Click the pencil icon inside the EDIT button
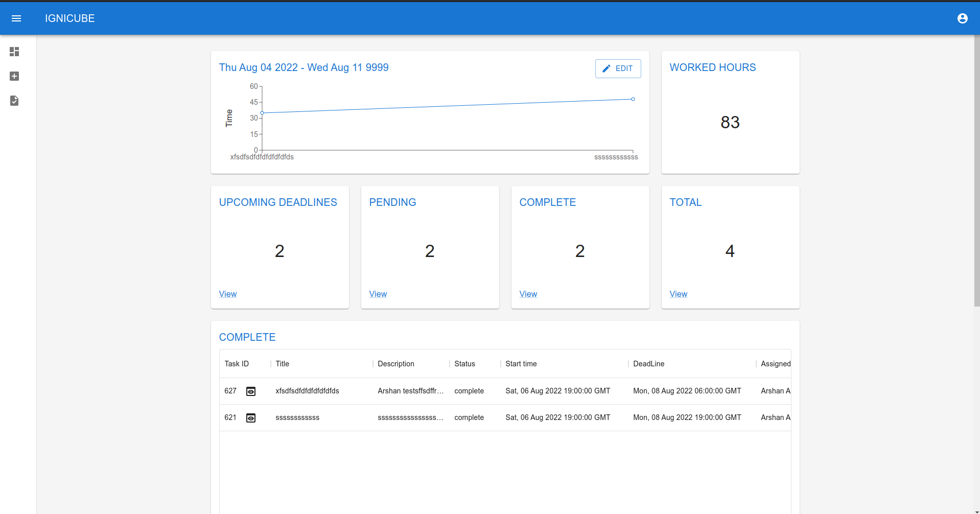 607,68
